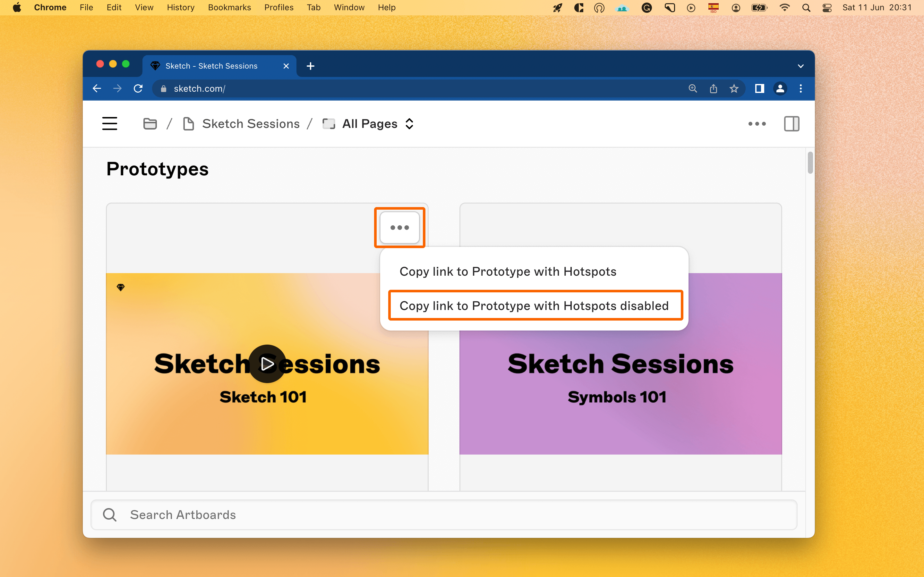
Task: Open the header three-dots options menu
Action: [757, 124]
